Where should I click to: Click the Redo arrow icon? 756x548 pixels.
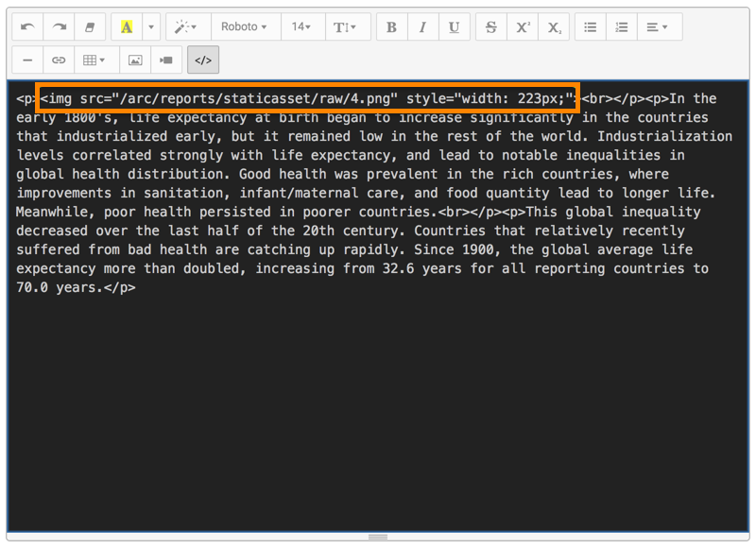[59, 27]
